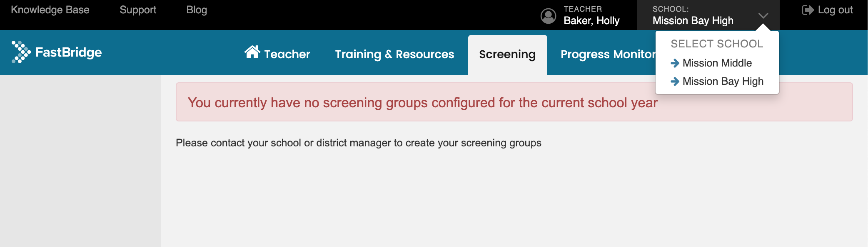Collapse school selector using the chevron arrow
This screenshot has width=868, height=247.
pyautogui.click(x=763, y=15)
